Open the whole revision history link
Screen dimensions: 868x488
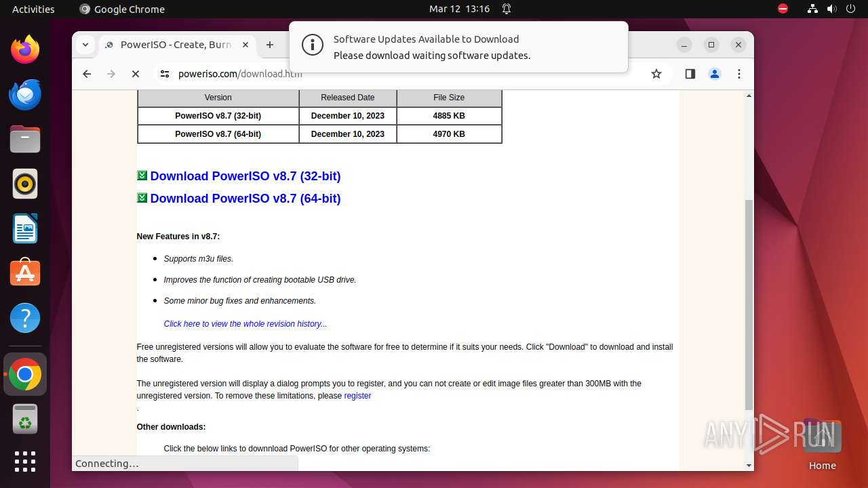tap(245, 324)
